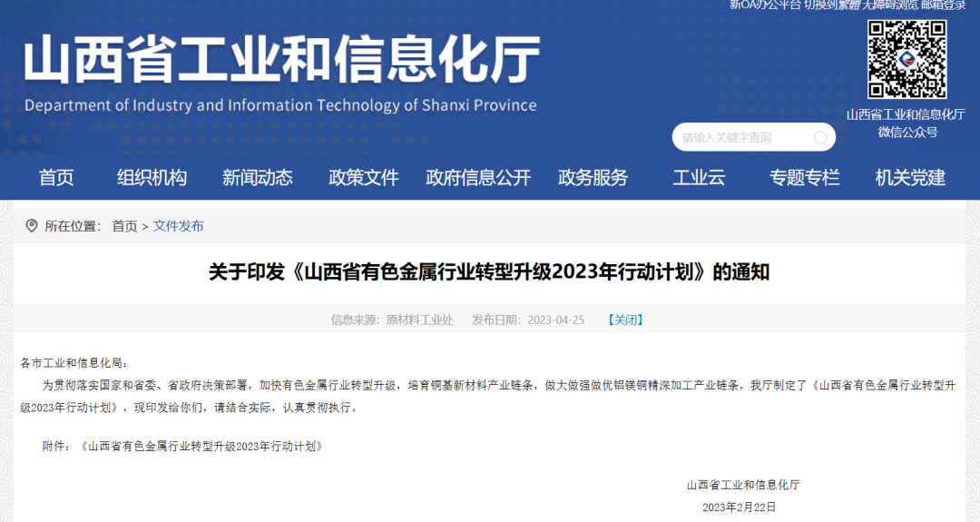Type in the keyword search field

[740, 138]
